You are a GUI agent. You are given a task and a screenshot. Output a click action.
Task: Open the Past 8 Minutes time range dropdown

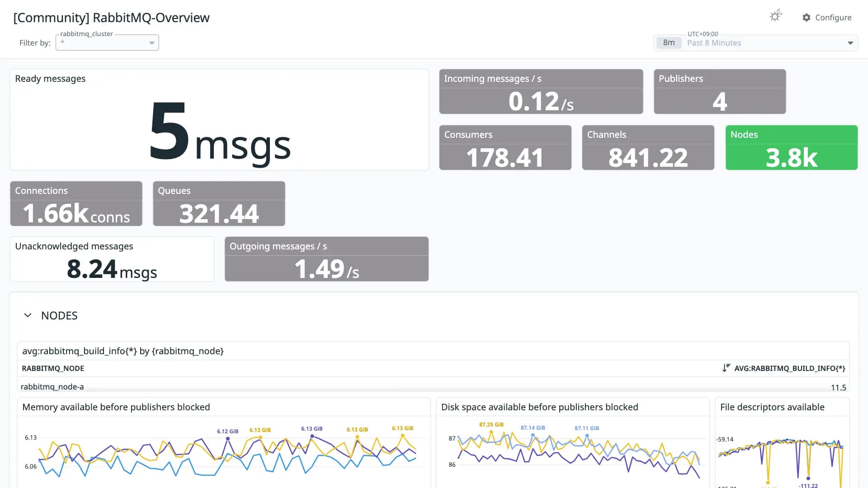[x=755, y=43]
